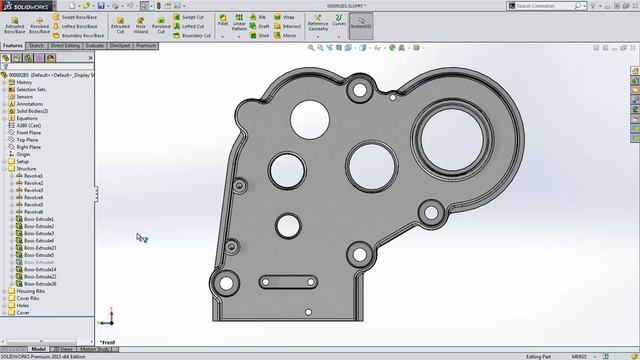Click the feature tree horizontal scrollbar

41,342
